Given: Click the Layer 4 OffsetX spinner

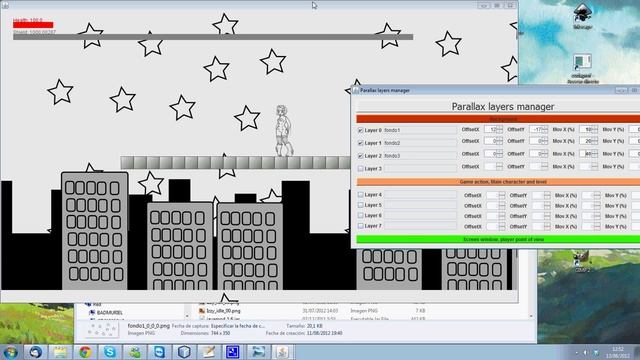Looking at the screenshot, I should (496, 196).
